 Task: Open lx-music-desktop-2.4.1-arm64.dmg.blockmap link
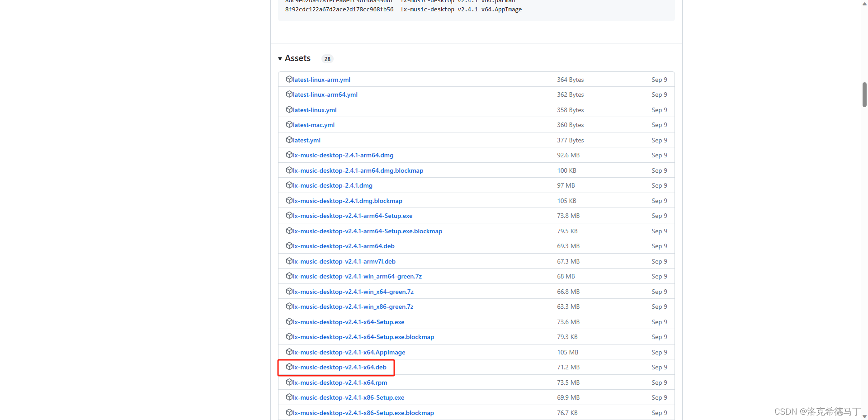point(358,170)
